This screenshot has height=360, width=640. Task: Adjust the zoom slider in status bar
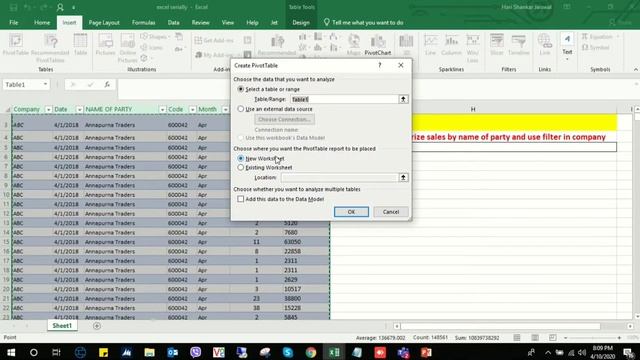click(x=592, y=338)
